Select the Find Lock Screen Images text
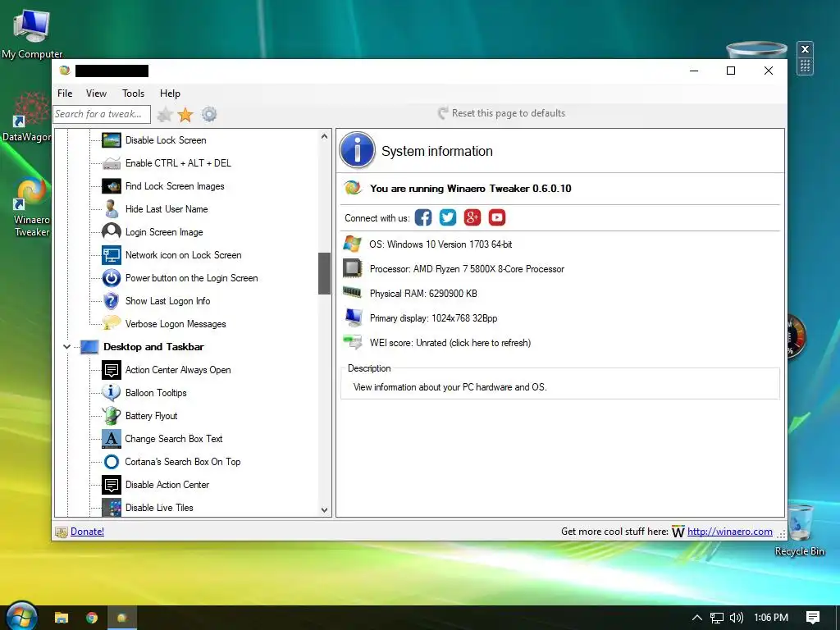Image resolution: width=840 pixels, height=630 pixels. [x=175, y=186]
